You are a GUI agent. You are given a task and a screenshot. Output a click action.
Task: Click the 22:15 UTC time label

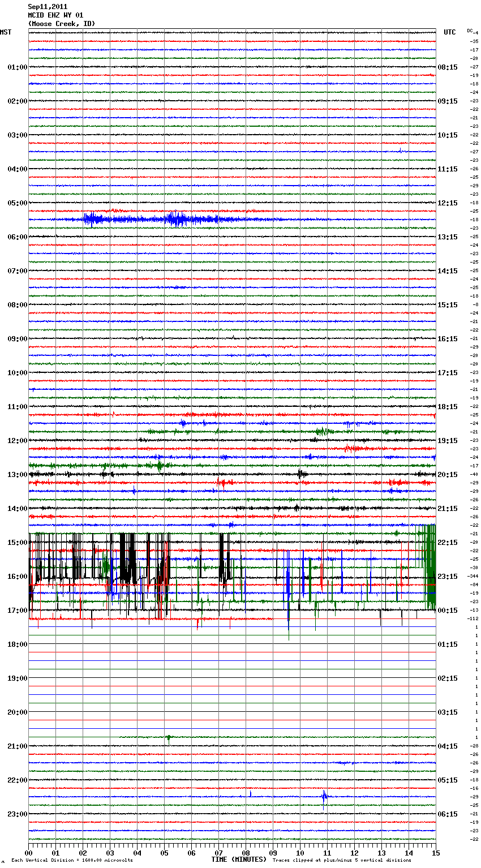tap(448, 543)
